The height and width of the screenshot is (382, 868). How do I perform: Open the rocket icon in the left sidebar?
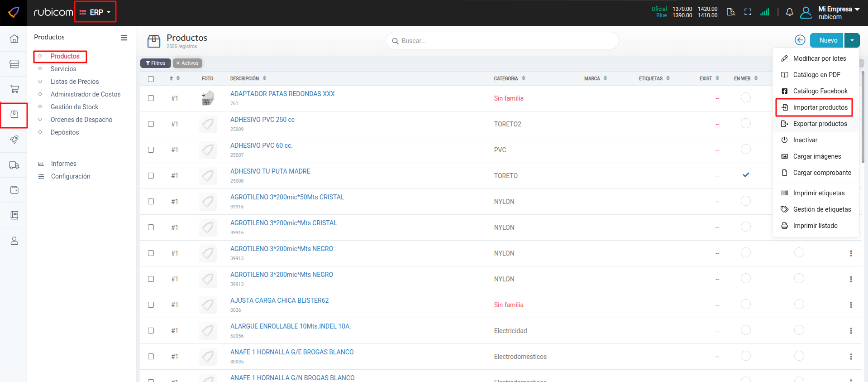pyautogui.click(x=14, y=140)
